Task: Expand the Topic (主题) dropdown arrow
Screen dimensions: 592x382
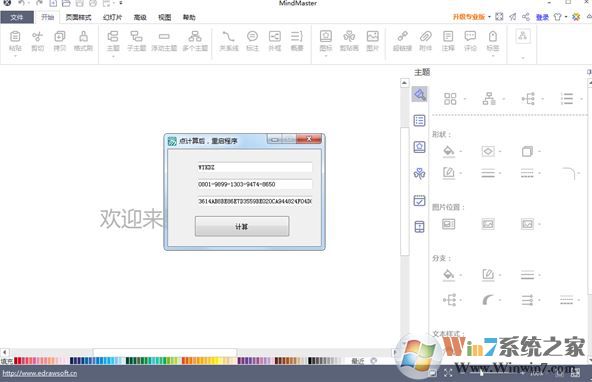Action: [x=113, y=56]
